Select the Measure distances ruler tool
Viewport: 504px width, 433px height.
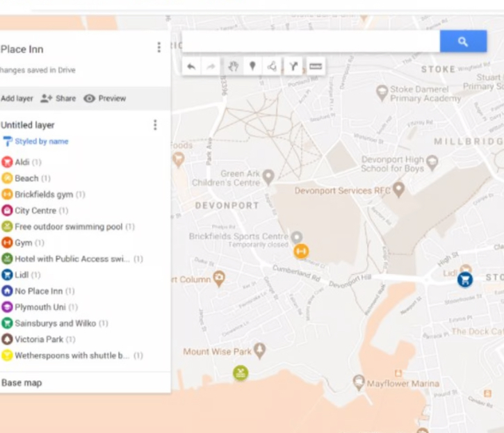click(316, 66)
